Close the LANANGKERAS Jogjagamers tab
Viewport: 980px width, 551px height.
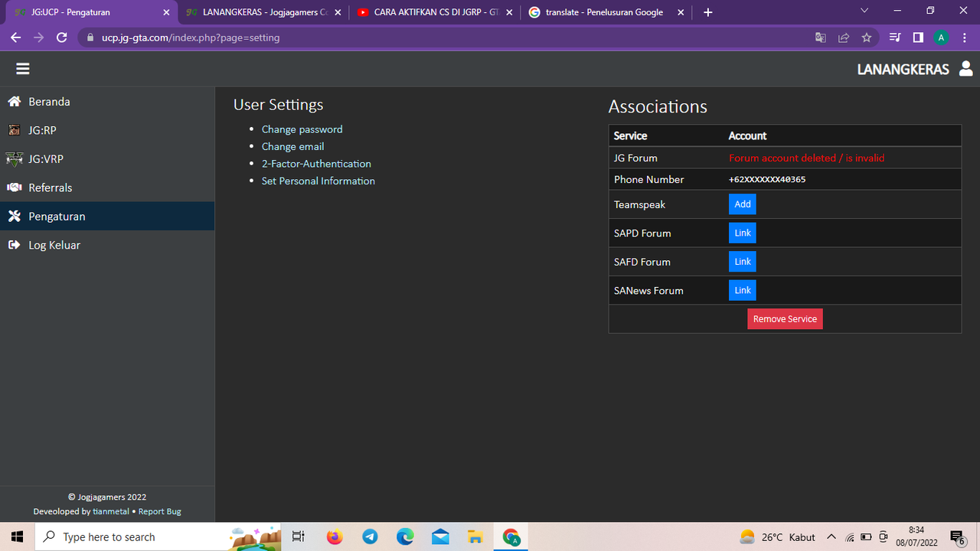(338, 12)
